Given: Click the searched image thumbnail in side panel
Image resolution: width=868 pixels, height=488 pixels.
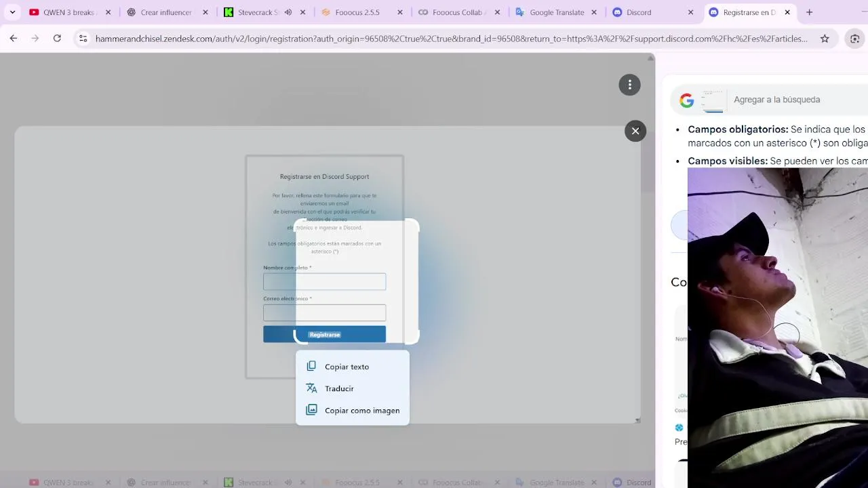Looking at the screenshot, I should [x=713, y=100].
